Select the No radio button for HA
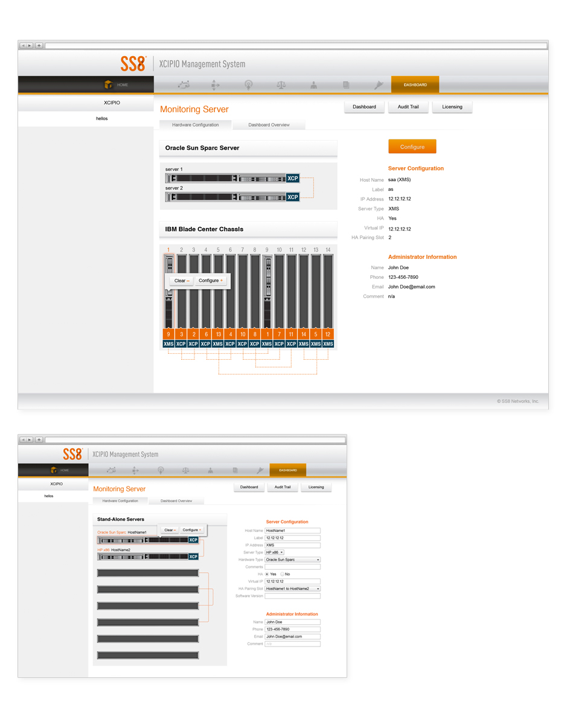This screenshot has height=728, width=567. coord(281,574)
